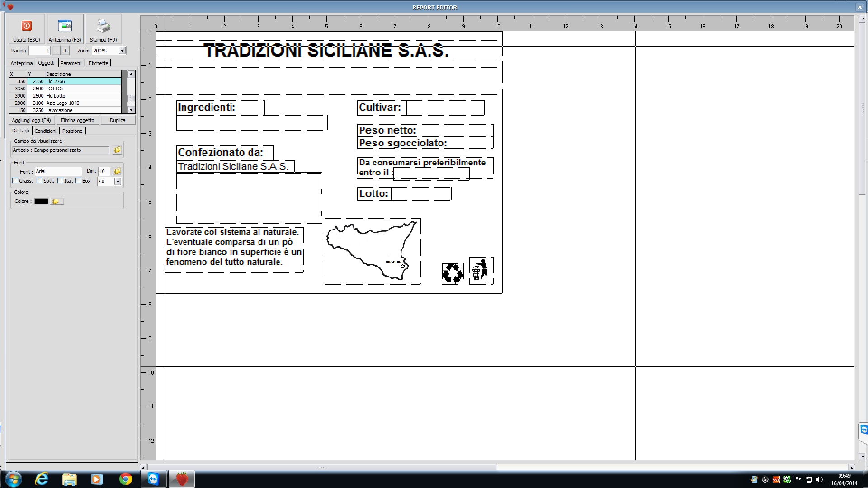Select the Cultivar: label on canvas
This screenshot has width=868, height=488.
click(380, 108)
